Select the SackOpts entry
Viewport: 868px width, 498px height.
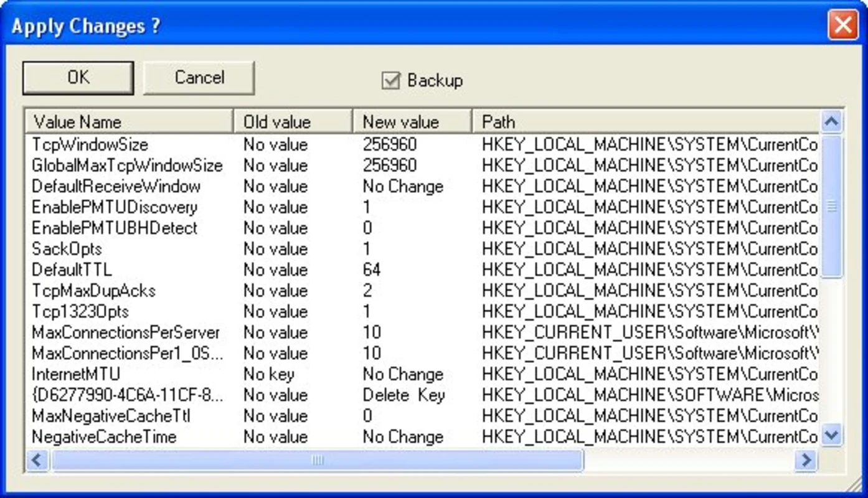click(x=423, y=249)
